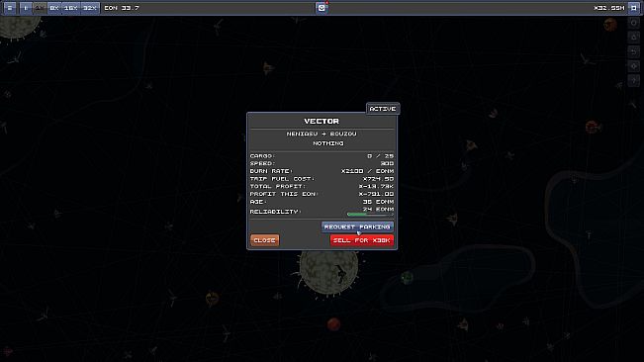Screen dimensions: 644x362
Task: Click the ACTIVE status tab
Action: point(383,109)
